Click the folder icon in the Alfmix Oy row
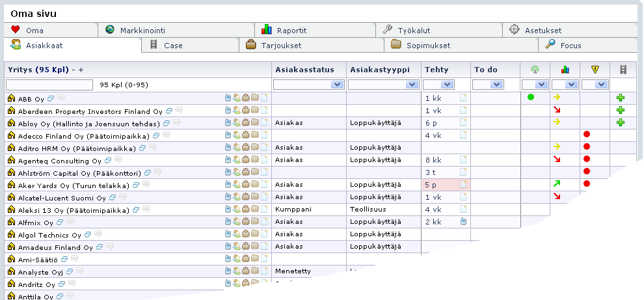Screen dimensions: 644x300 [254, 221]
